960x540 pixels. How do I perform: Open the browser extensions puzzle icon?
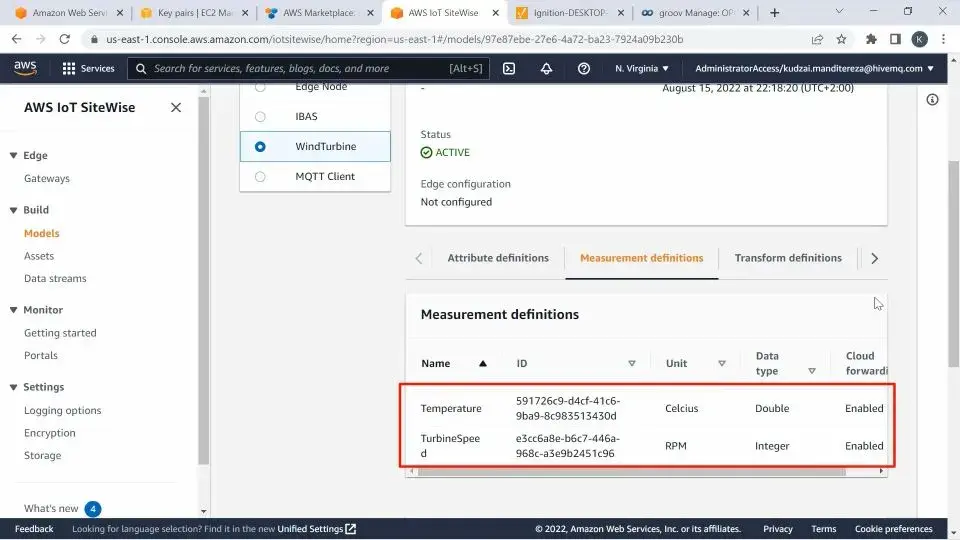click(871, 39)
